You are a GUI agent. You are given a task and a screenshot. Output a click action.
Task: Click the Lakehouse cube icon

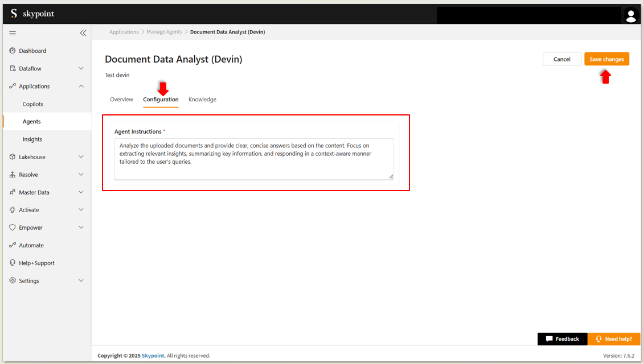[13, 157]
